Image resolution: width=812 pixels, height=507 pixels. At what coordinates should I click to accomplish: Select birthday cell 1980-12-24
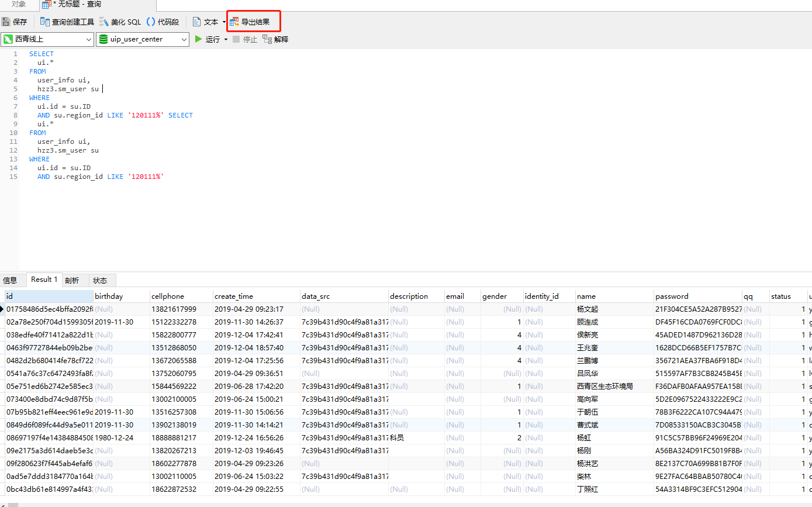(x=122, y=438)
